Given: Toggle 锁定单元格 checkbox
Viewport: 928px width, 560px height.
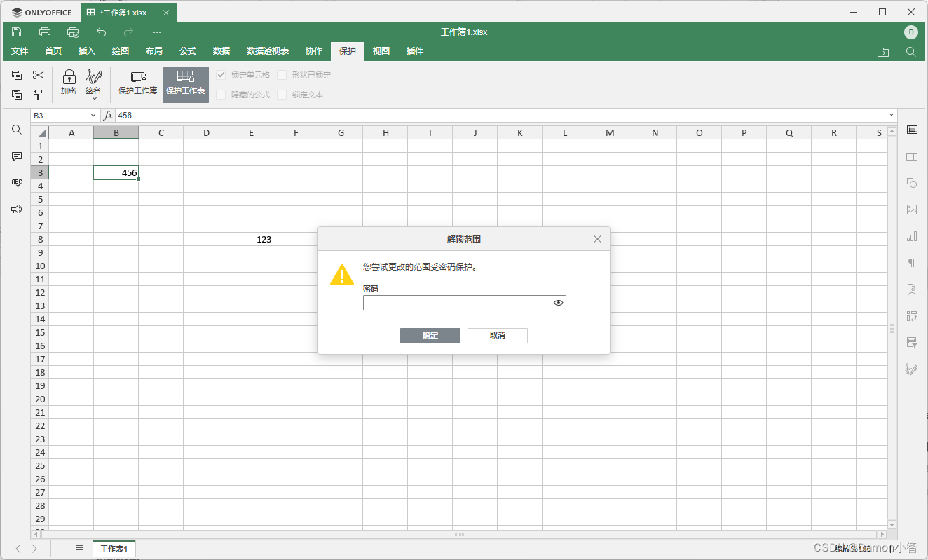Looking at the screenshot, I should pyautogui.click(x=221, y=75).
